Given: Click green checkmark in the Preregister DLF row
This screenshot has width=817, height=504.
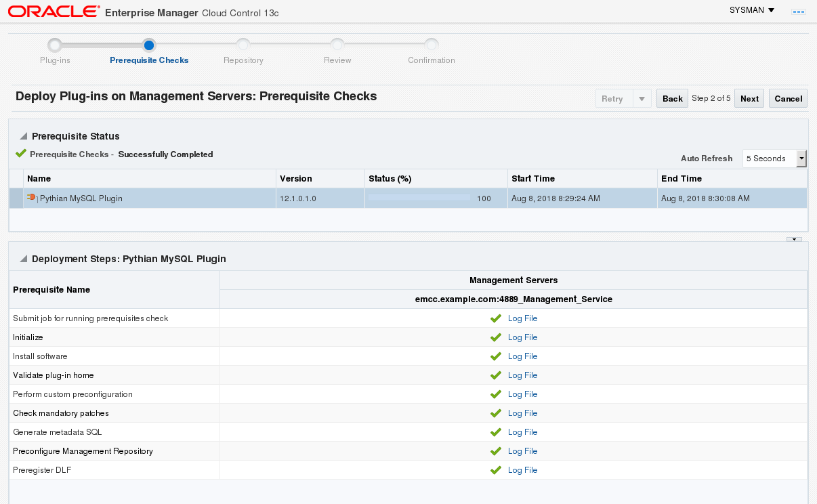Looking at the screenshot, I should pos(496,470).
